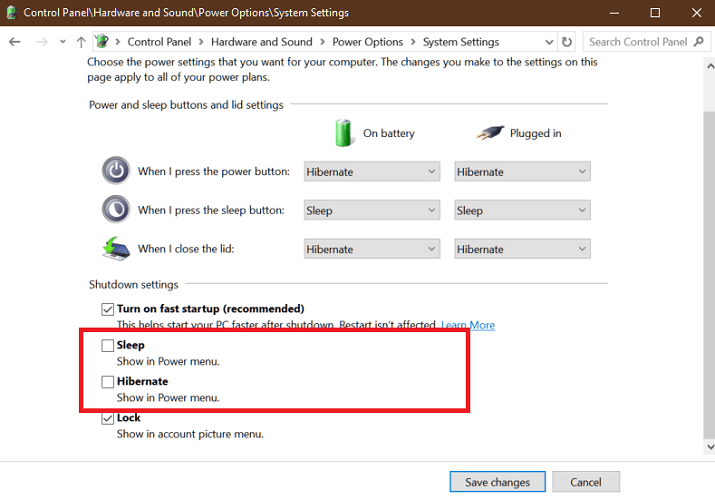715x500 pixels.
Task: Enable Hibernate in Power menu checkbox
Action: click(x=108, y=381)
